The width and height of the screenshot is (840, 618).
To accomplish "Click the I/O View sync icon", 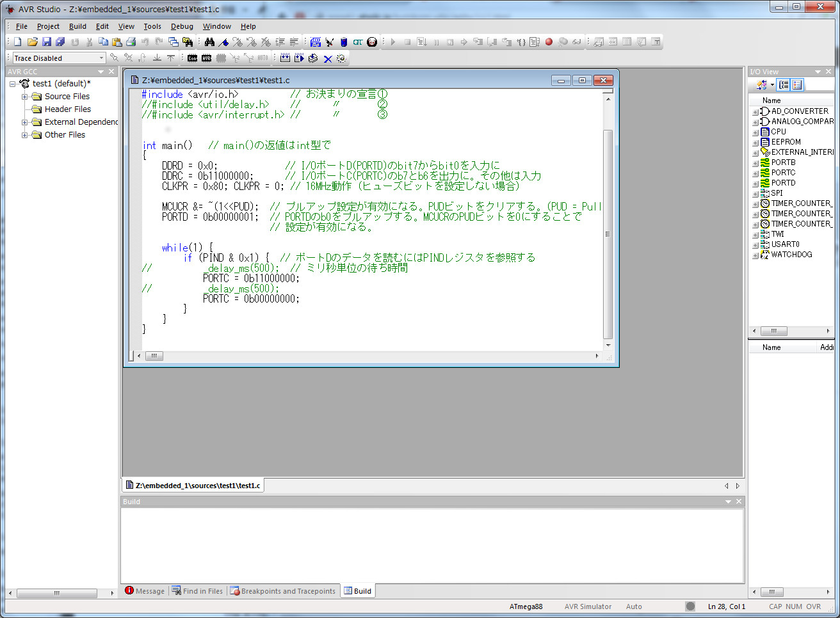I will (x=762, y=84).
